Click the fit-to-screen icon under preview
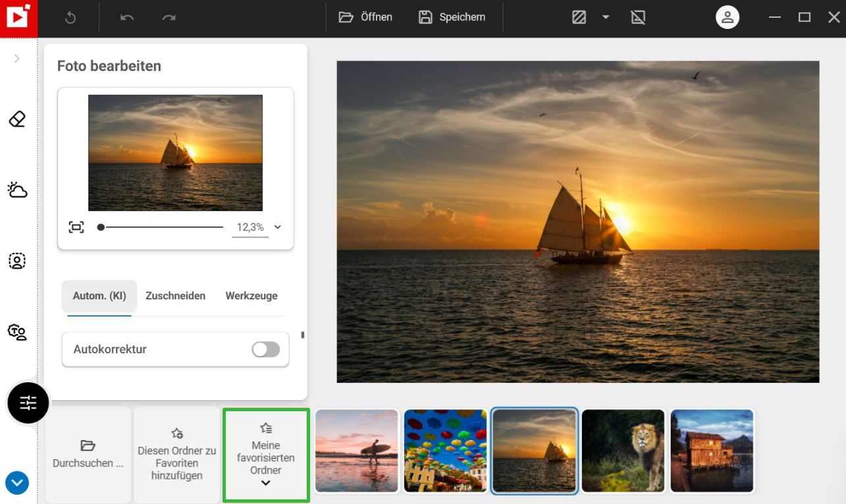 coord(76,227)
